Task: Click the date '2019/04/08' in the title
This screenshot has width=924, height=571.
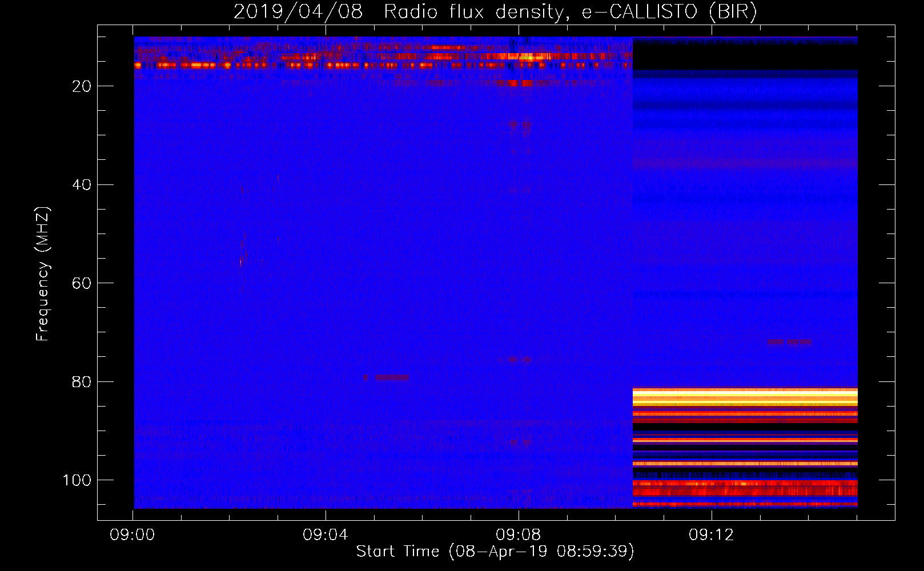Action: tap(298, 12)
